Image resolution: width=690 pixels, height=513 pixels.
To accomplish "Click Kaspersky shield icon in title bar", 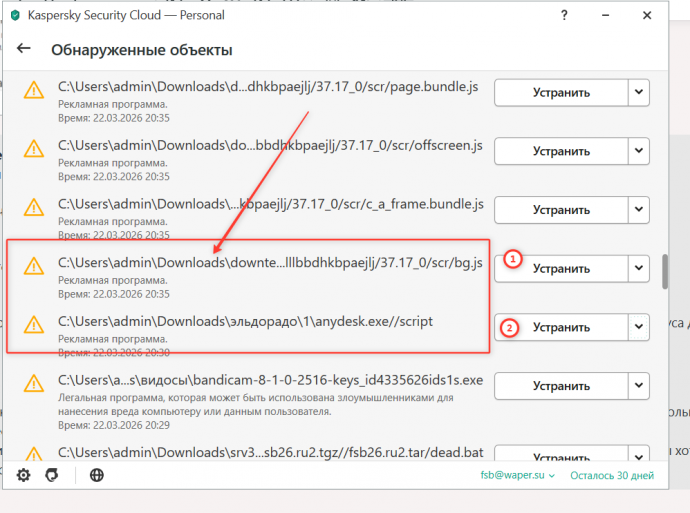I will click(15, 16).
